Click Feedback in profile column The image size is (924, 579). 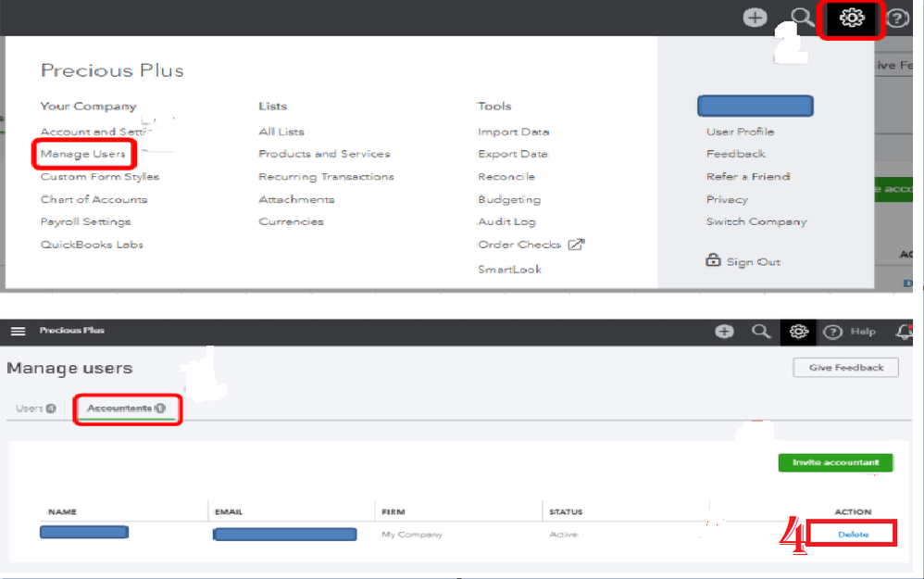[736, 154]
